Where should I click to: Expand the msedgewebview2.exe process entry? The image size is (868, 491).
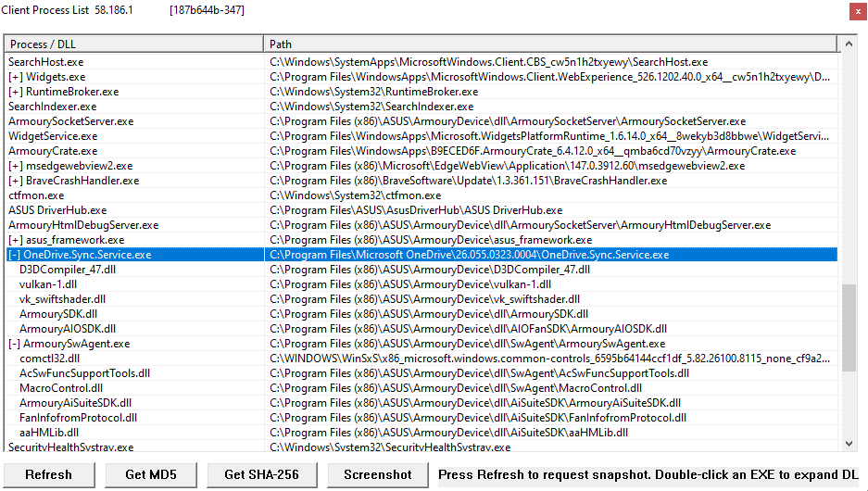[16, 166]
